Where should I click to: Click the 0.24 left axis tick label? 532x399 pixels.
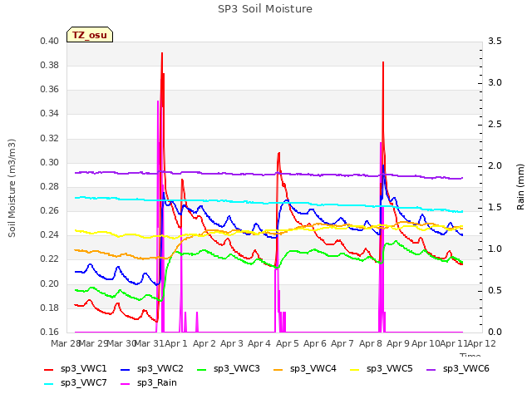(x=49, y=234)
